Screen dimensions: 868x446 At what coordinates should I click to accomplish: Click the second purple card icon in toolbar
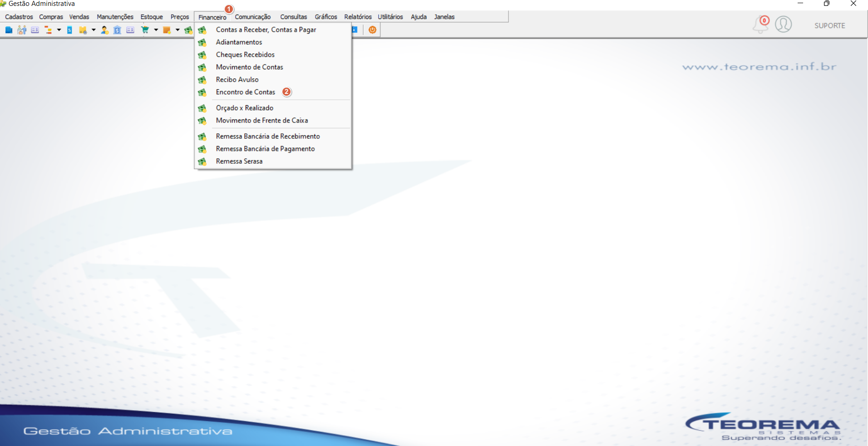pos(130,30)
